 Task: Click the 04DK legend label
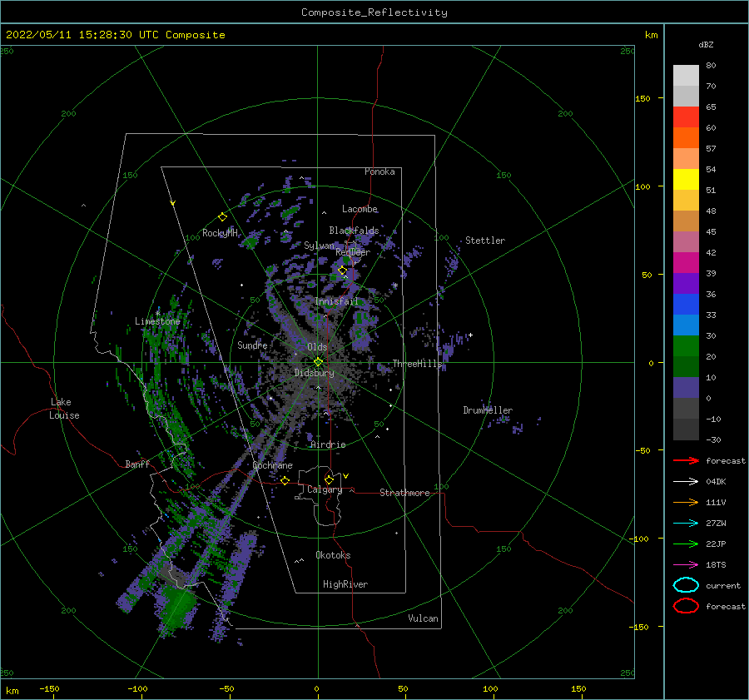click(716, 481)
